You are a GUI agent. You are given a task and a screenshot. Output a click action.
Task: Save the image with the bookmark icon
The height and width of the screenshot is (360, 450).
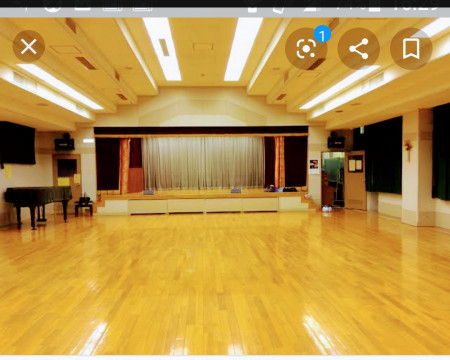coord(411,49)
